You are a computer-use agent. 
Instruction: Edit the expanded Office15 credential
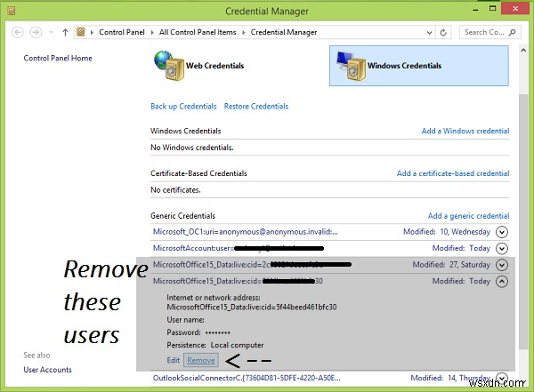tap(173, 360)
